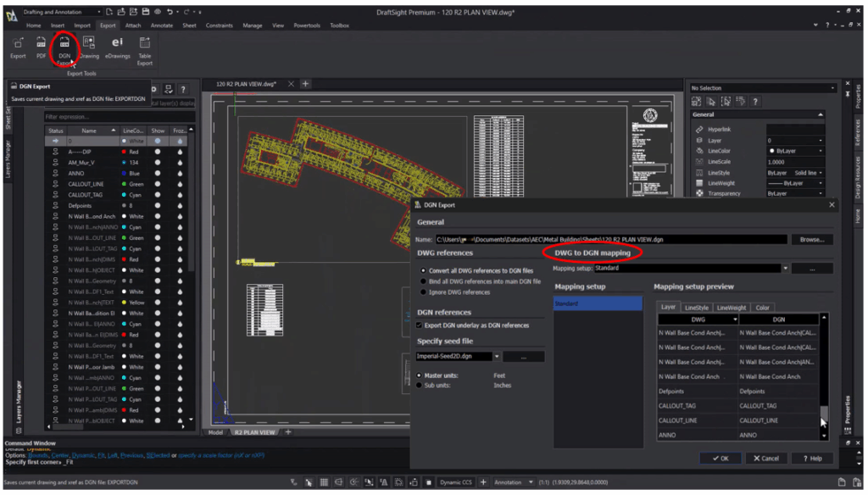The height and width of the screenshot is (495, 868).
Task: Select Ignore DWG references option
Action: pyautogui.click(x=424, y=292)
